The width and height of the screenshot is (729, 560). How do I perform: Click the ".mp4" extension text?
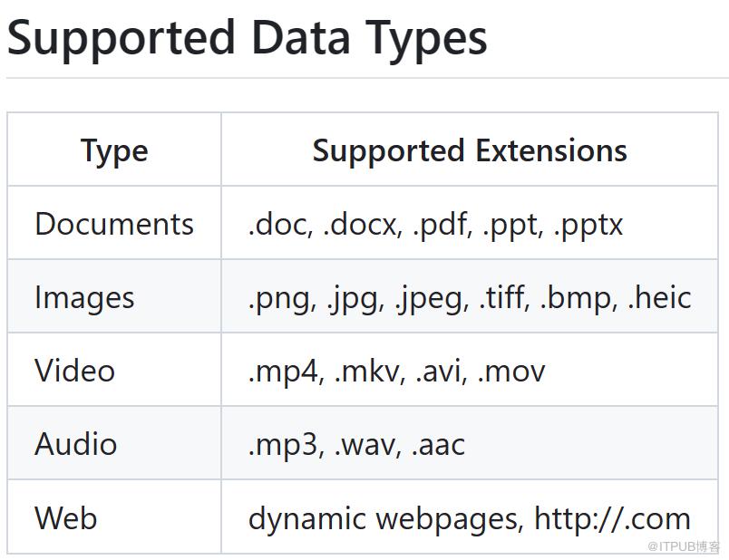[x=284, y=371]
